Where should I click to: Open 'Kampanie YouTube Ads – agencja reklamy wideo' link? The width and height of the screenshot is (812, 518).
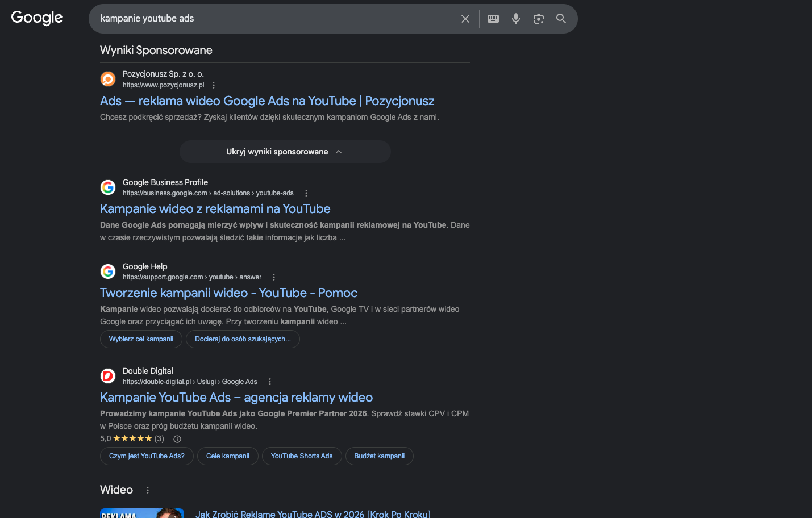coord(236,398)
